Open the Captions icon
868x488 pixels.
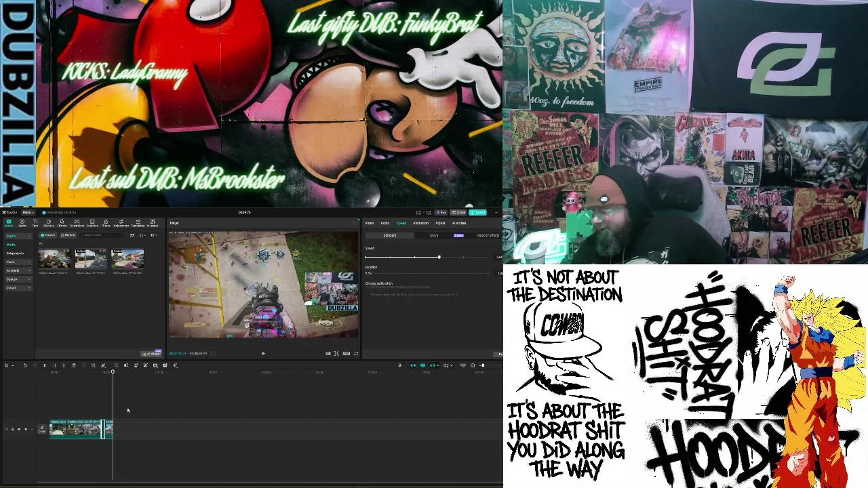pyautogui.click(x=92, y=224)
